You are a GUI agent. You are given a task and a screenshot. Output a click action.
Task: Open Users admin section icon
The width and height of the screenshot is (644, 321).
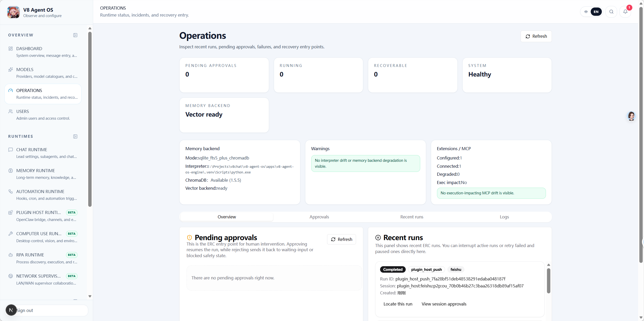coord(11,111)
